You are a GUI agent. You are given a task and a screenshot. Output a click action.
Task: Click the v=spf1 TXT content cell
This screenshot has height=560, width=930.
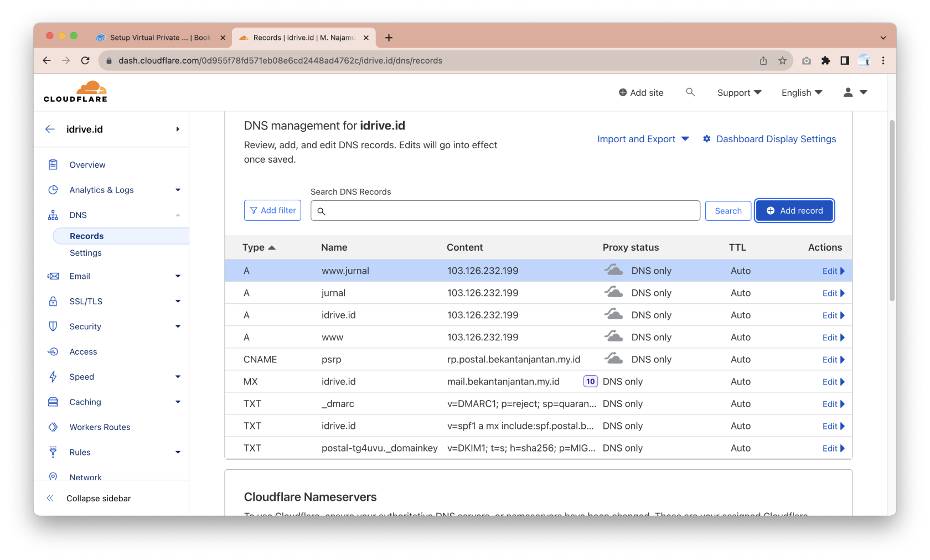[520, 426]
